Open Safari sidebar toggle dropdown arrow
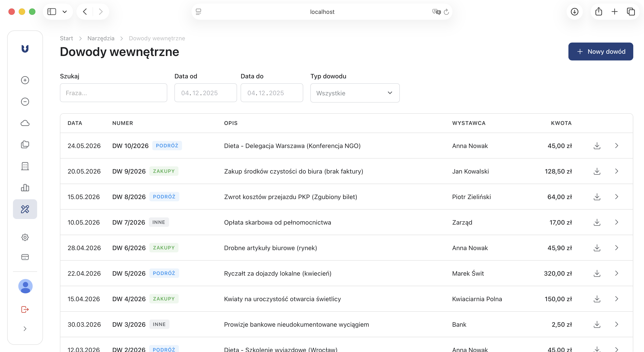This screenshot has width=644, height=352. click(x=65, y=12)
